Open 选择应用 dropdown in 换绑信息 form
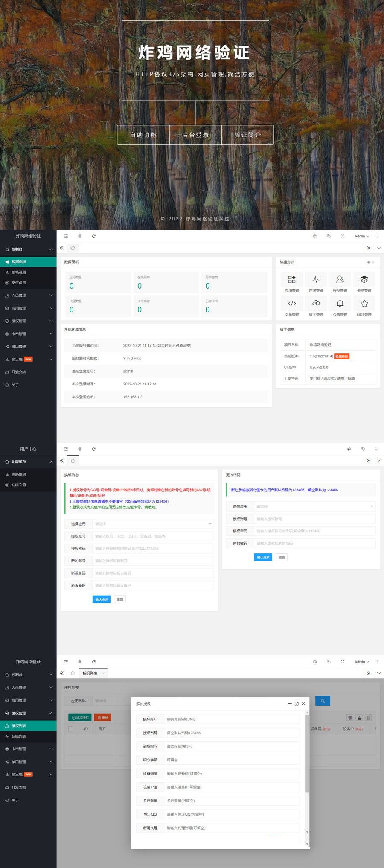The height and width of the screenshot is (868, 384). click(x=153, y=524)
